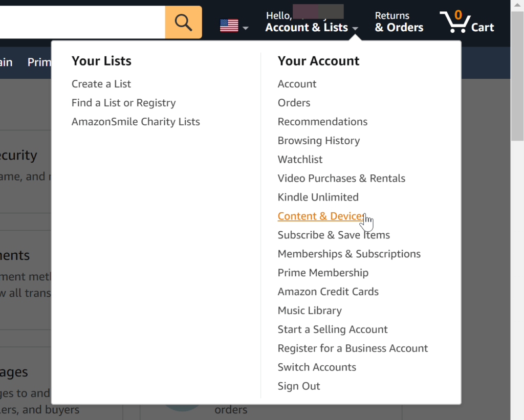This screenshot has height=420, width=524.
Task: Open Orders from the account menu
Action: click(x=294, y=103)
